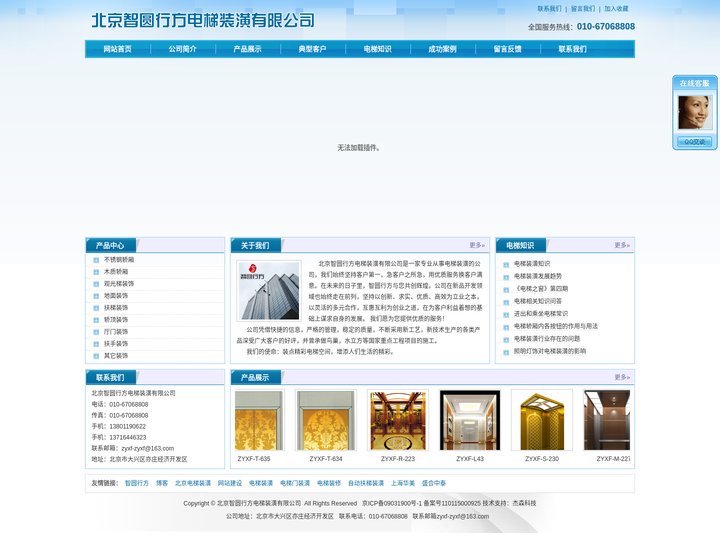Go to 公司简介 in the navigation bar
The height and width of the screenshot is (540, 720).
pyautogui.click(x=182, y=49)
